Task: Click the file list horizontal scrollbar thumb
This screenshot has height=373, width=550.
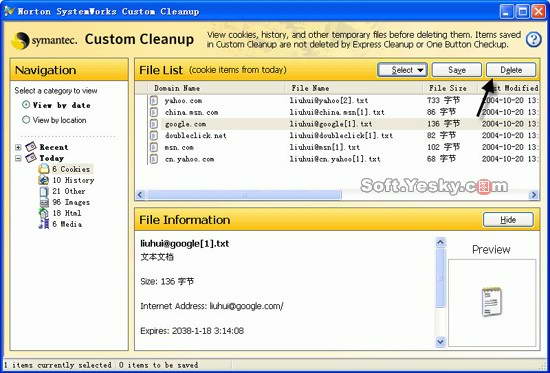Action: [244, 195]
